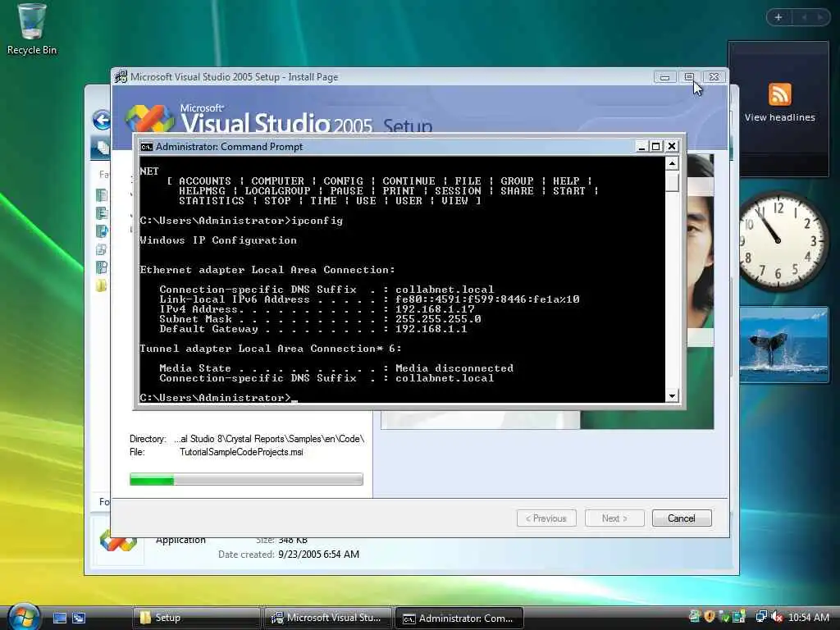Click the IPv4 address 192.168.1.17 line
Screen dimensions: 840x630
coord(317,309)
